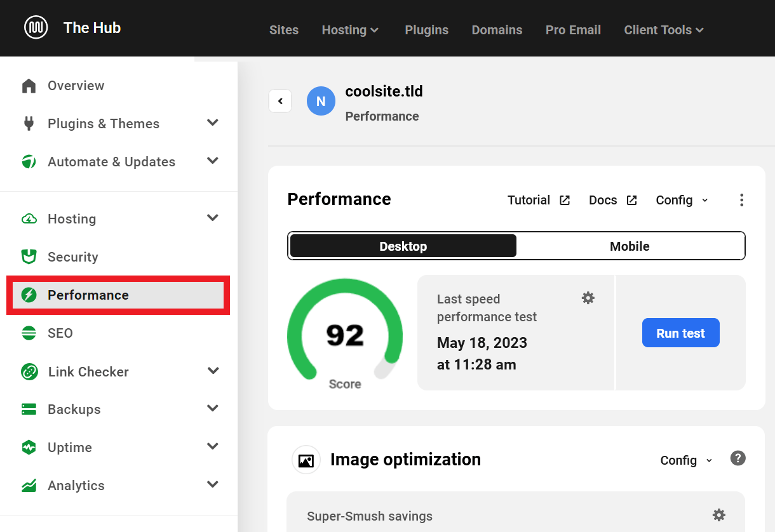Click the Plugins & Themes plug icon
Screen dimensions: 775x532
tap(29, 124)
